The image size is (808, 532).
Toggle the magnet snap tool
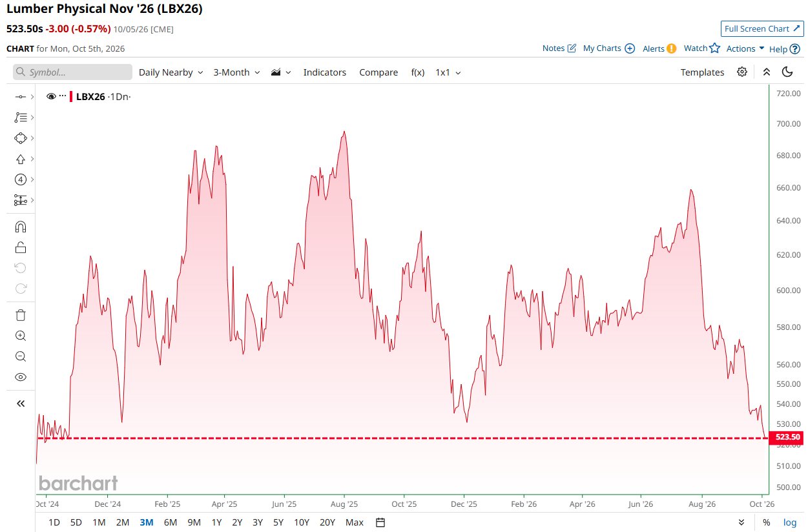click(20, 227)
